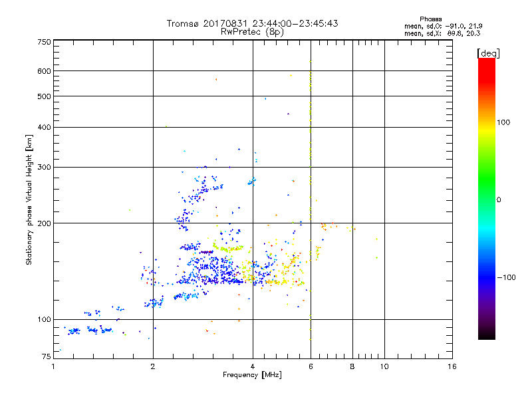The image size is (532, 399).
Task: Click the y-axis tick label '100'
Action: pyautogui.click(x=44, y=320)
